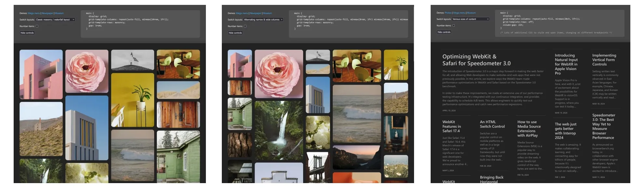Open Mega menu link in Various sizes panel
644x188 pixels.
coord(459,13)
